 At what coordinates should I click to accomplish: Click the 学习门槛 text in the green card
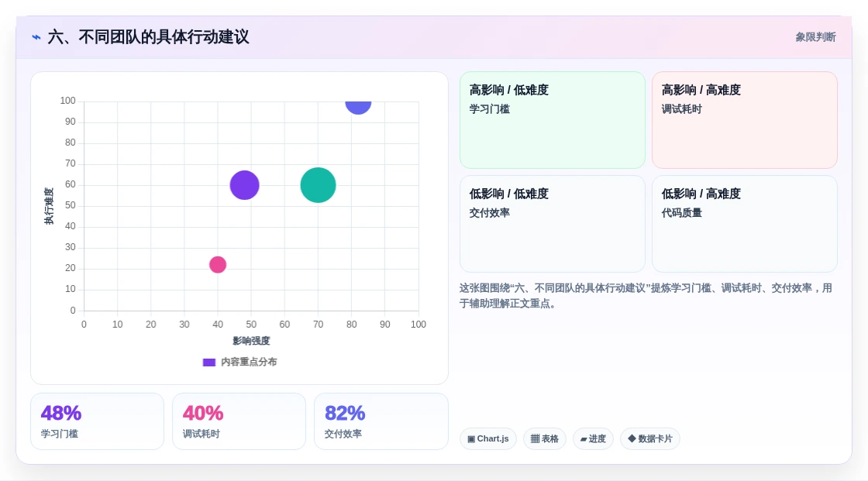489,109
